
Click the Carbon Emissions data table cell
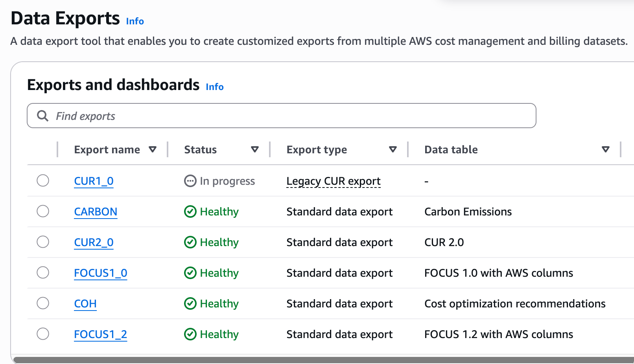(468, 212)
